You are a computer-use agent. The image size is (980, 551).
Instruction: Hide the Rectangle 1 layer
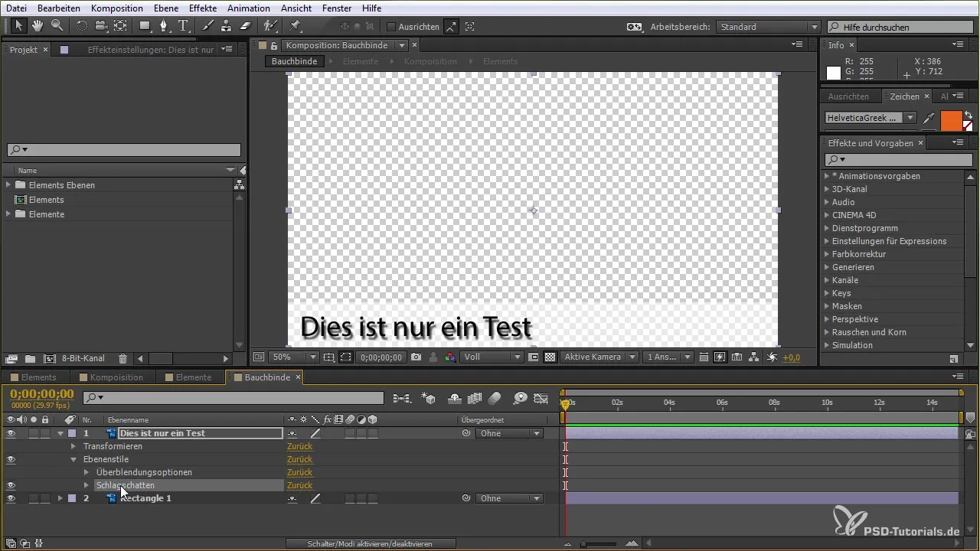click(x=11, y=498)
